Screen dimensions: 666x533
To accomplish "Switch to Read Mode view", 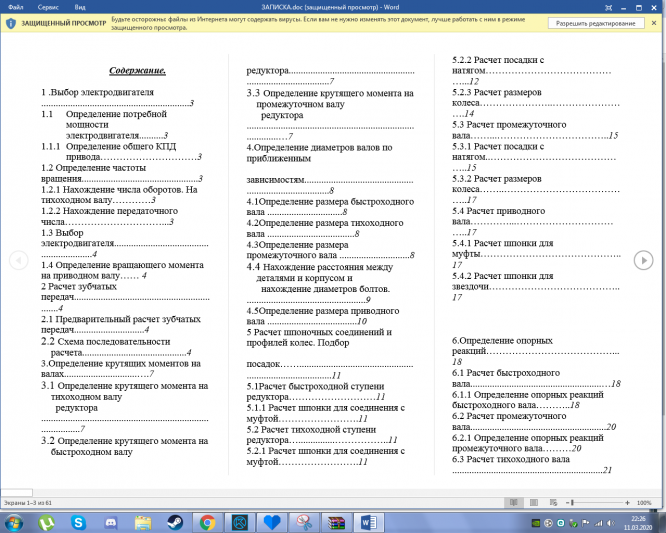I will tap(514, 502).
